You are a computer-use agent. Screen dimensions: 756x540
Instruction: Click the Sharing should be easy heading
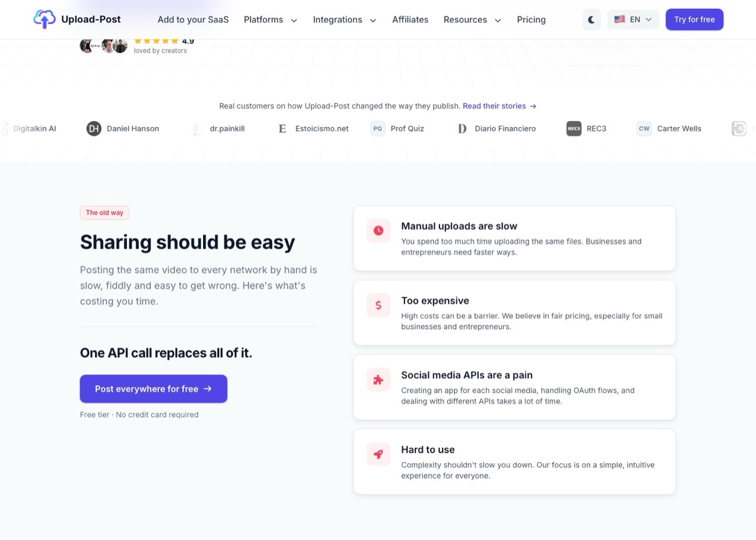[187, 242]
